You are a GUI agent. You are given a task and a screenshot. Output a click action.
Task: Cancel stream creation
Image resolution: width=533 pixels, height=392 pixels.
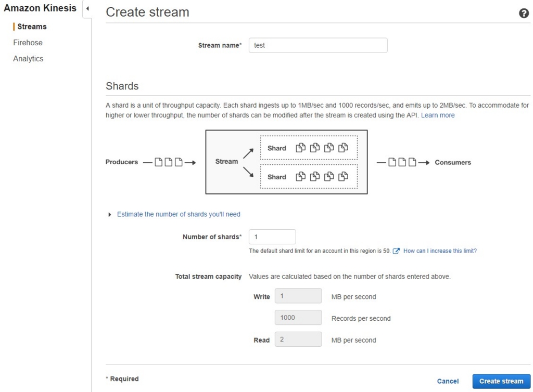(448, 381)
